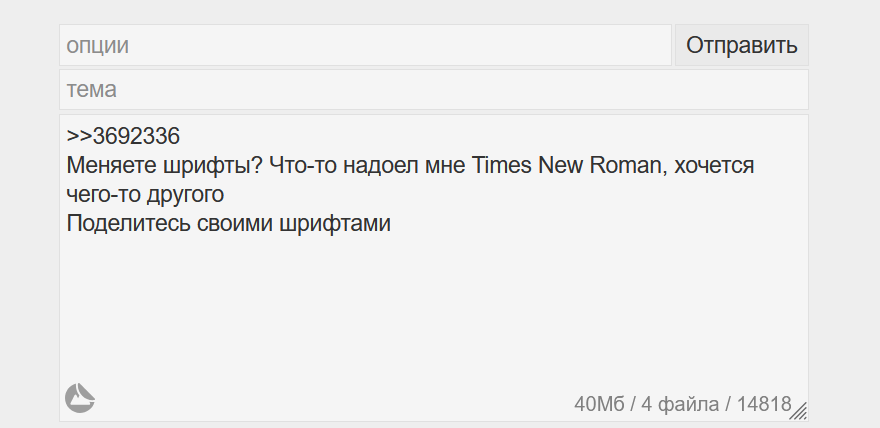The height and width of the screenshot is (428, 880).
Task: Click the 40Мб file size limit label
Action: point(599,404)
